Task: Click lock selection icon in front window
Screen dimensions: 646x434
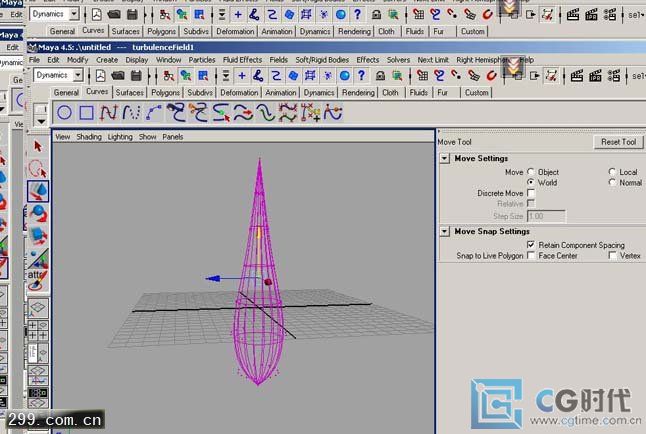Action: [380, 76]
